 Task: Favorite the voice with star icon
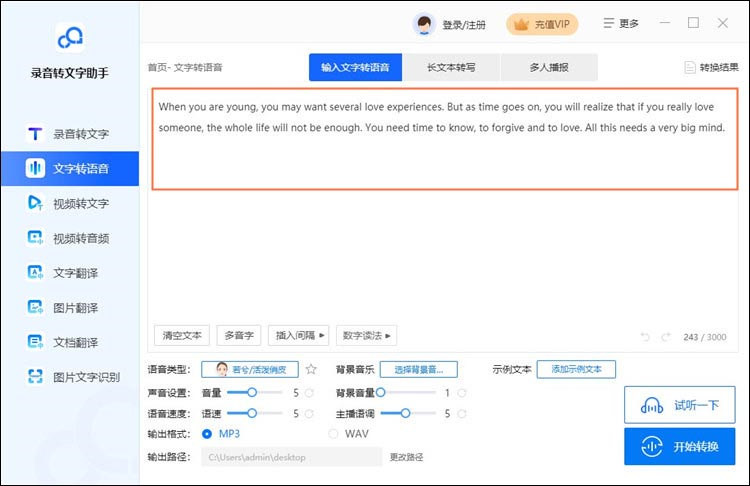point(311,369)
